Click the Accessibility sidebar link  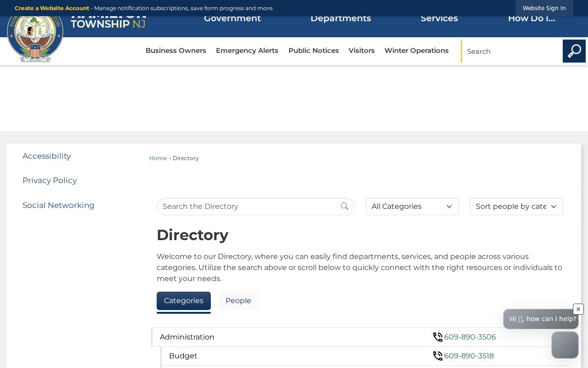47,156
